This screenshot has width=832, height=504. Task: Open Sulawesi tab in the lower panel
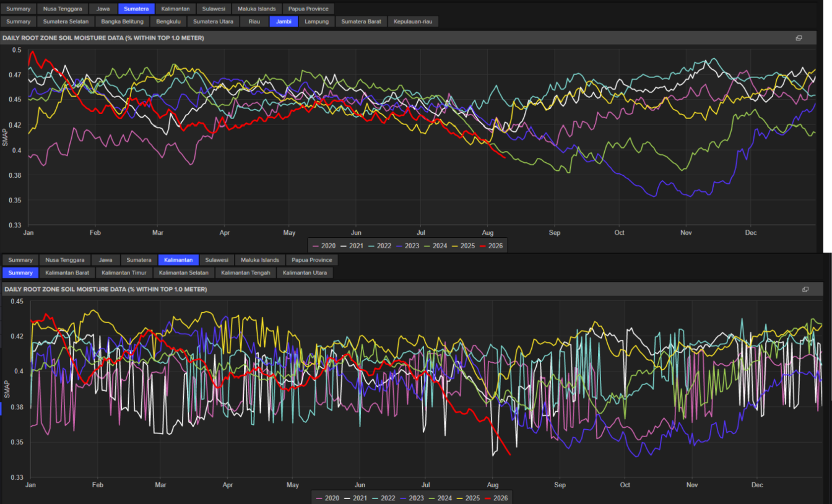point(217,260)
